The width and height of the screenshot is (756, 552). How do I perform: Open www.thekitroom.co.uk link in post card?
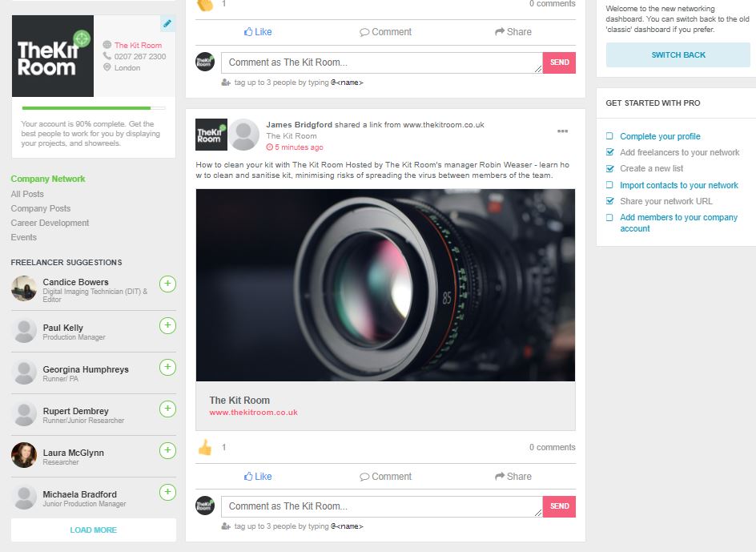tap(253, 413)
